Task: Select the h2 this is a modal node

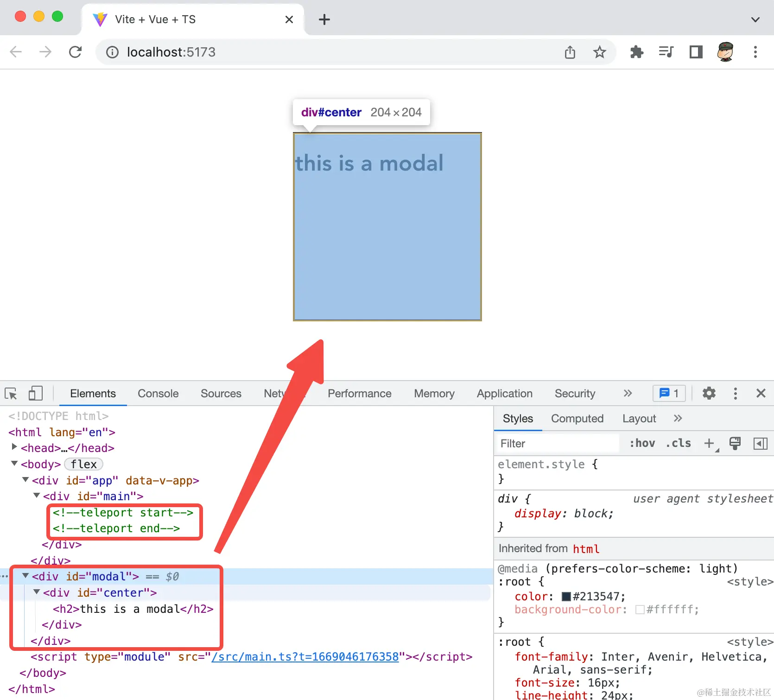Action: (133, 609)
